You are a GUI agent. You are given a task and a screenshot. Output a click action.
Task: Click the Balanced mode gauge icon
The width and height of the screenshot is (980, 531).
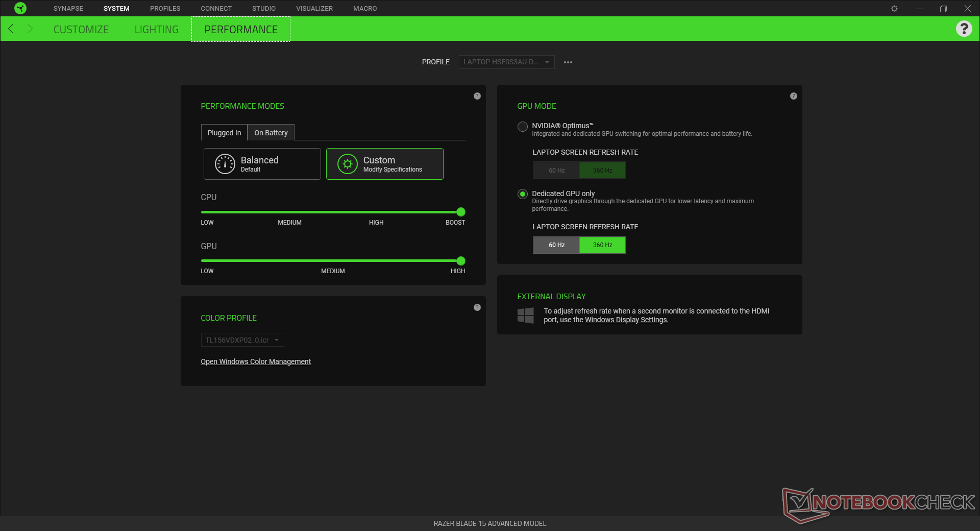[225, 164]
